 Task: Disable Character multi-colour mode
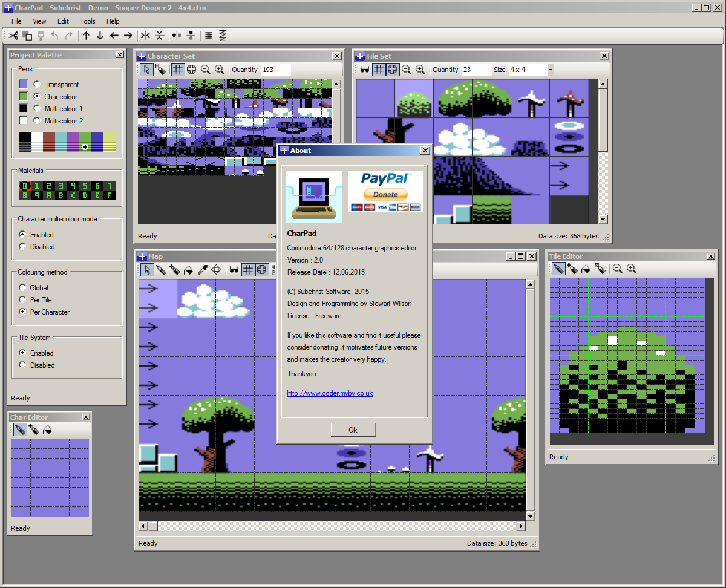(x=22, y=246)
